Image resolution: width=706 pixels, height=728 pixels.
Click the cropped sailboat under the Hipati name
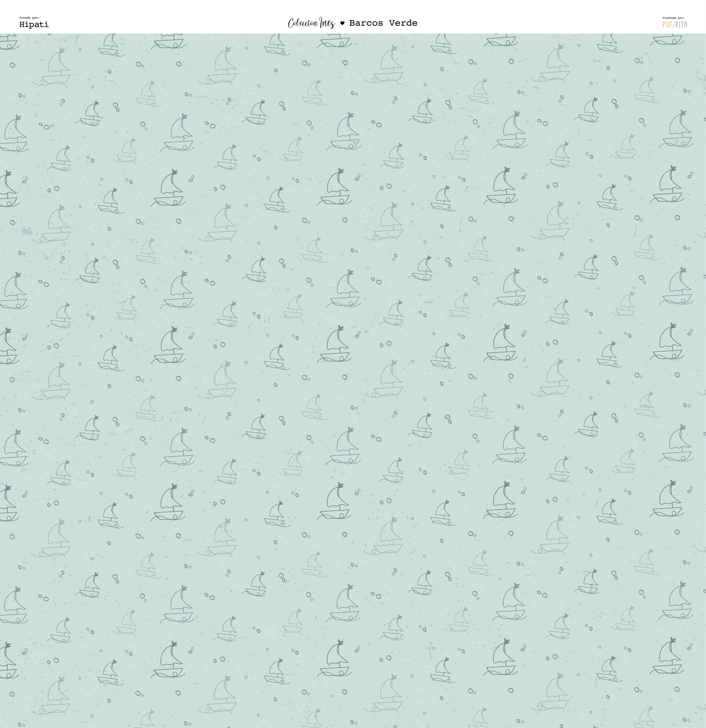click(x=9, y=42)
